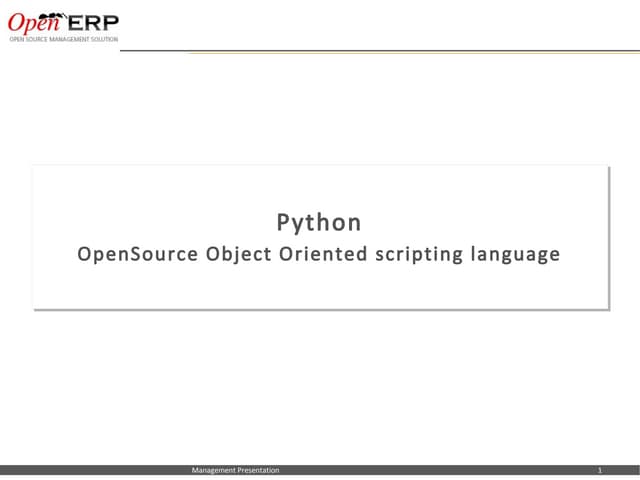
Task: Click the dark gray footer bar
Action: click(x=420, y=470)
